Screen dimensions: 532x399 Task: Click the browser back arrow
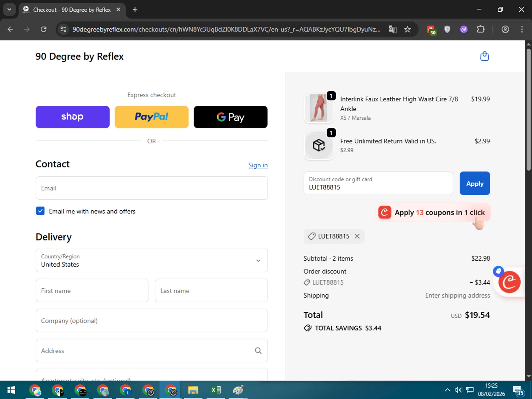10,29
